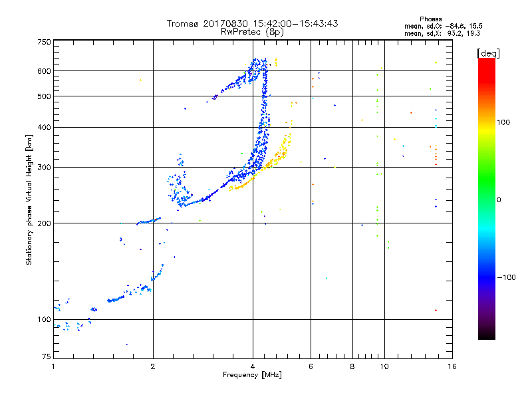The image size is (532, 399).
Task: Pick the black bottom end of the colorbar
Action: [x=487, y=334]
